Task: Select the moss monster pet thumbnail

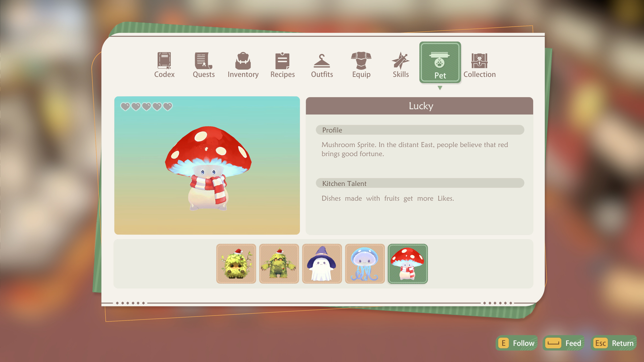Action: (x=279, y=263)
